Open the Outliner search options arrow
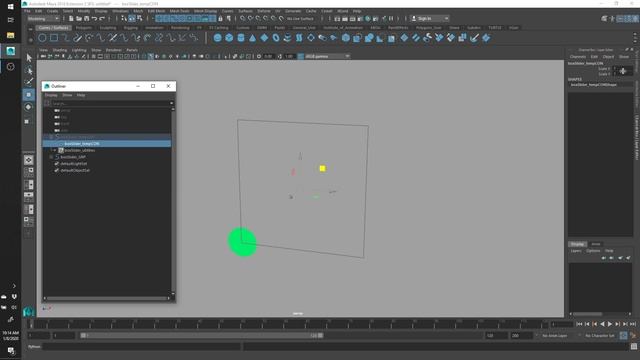The image size is (640, 360). pos(171,103)
